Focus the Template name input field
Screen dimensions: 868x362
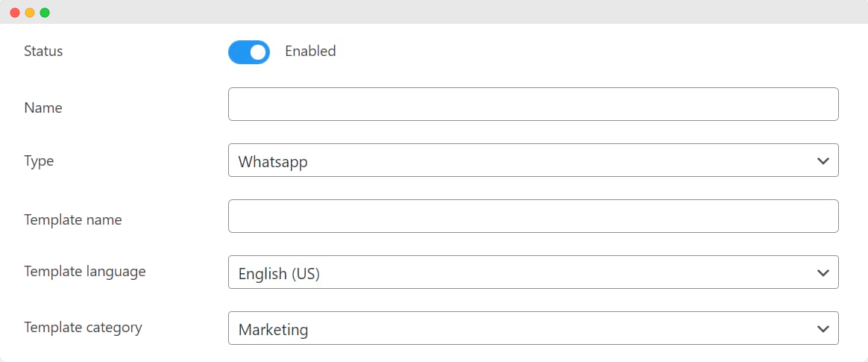pyautogui.click(x=533, y=216)
